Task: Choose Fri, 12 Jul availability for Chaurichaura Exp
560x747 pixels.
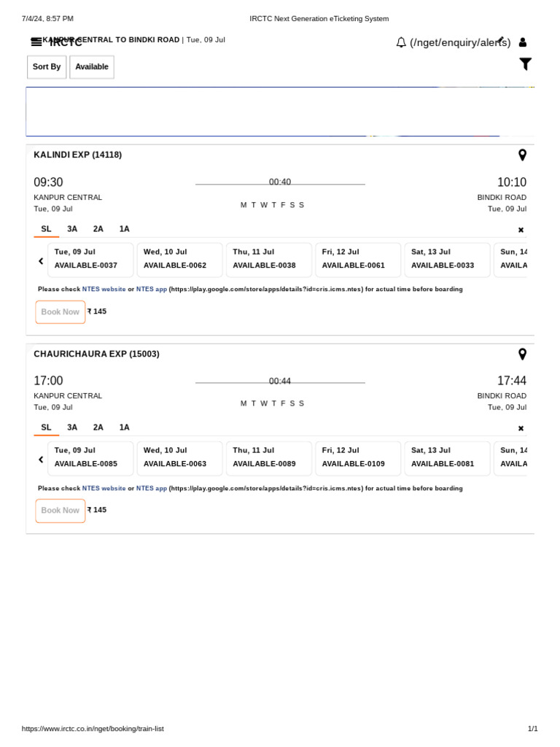Action: tap(357, 458)
